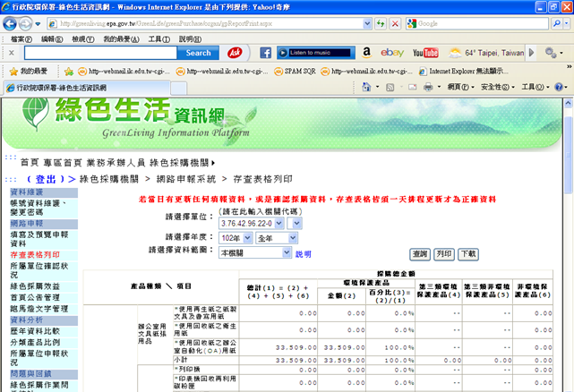Open the 檢視(V) menu

point(83,39)
